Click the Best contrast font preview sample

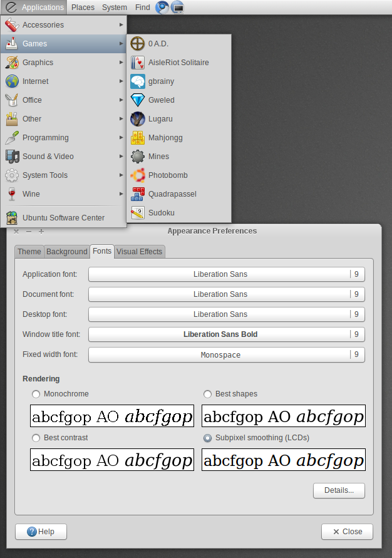point(112,460)
